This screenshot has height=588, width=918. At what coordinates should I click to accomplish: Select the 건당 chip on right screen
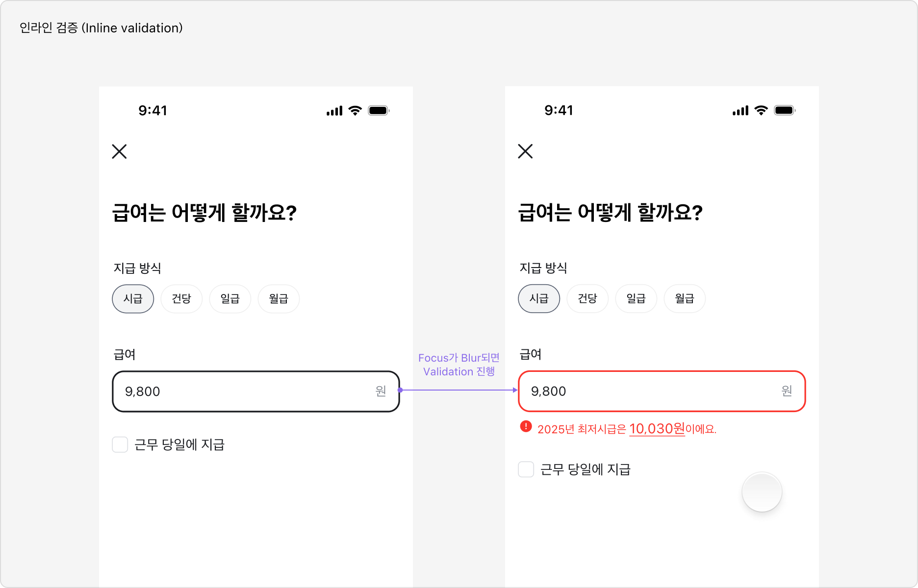click(x=587, y=298)
